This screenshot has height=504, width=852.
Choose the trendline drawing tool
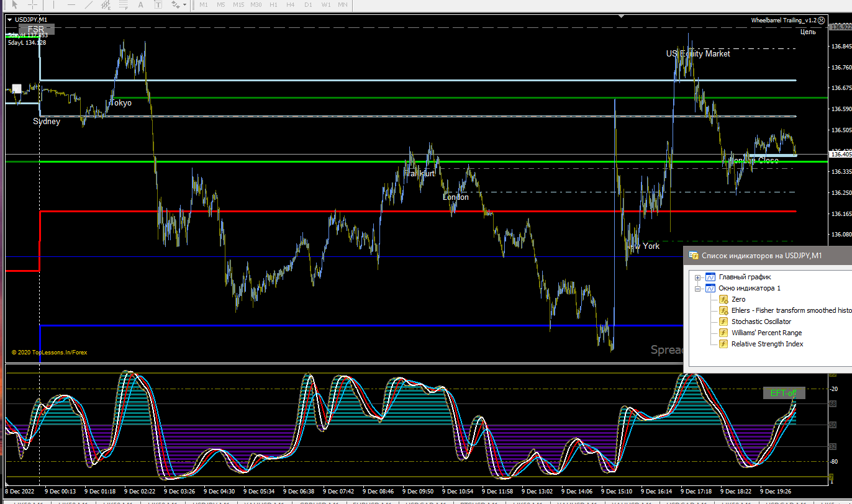coord(89,4)
